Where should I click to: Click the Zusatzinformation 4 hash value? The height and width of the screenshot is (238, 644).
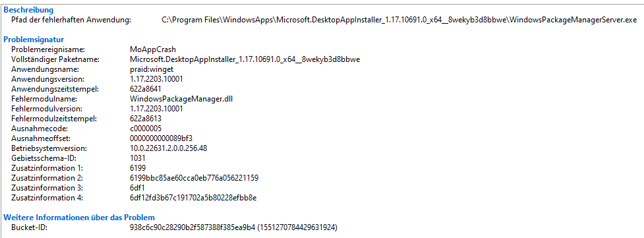click(x=193, y=198)
